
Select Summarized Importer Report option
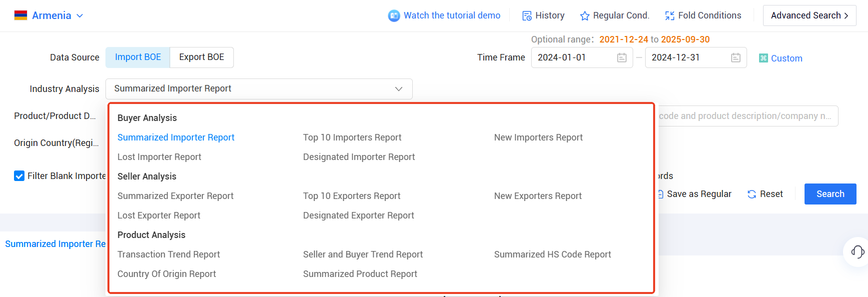click(176, 137)
